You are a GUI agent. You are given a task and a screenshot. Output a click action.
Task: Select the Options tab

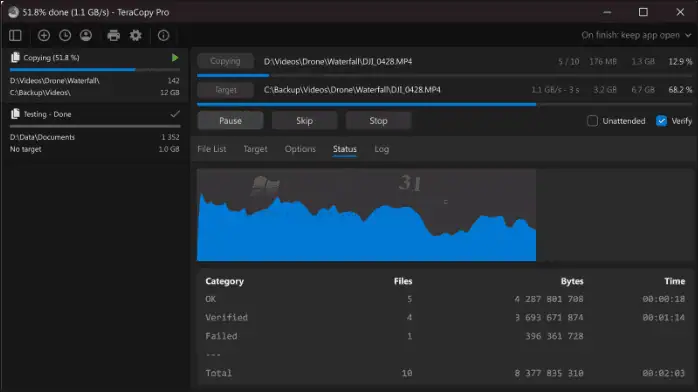click(x=300, y=149)
